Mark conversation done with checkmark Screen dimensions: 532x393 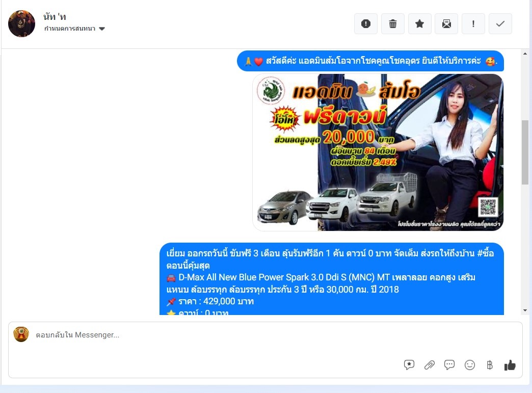click(500, 24)
